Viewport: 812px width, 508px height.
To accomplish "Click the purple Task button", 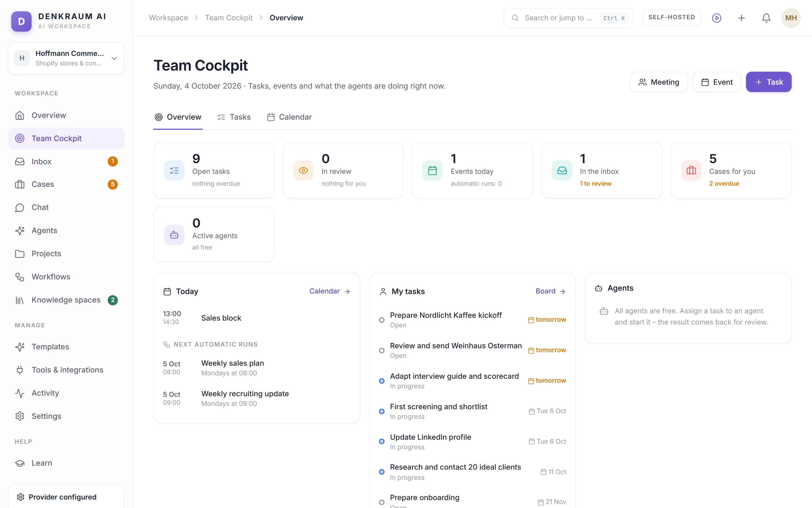I will [768, 82].
